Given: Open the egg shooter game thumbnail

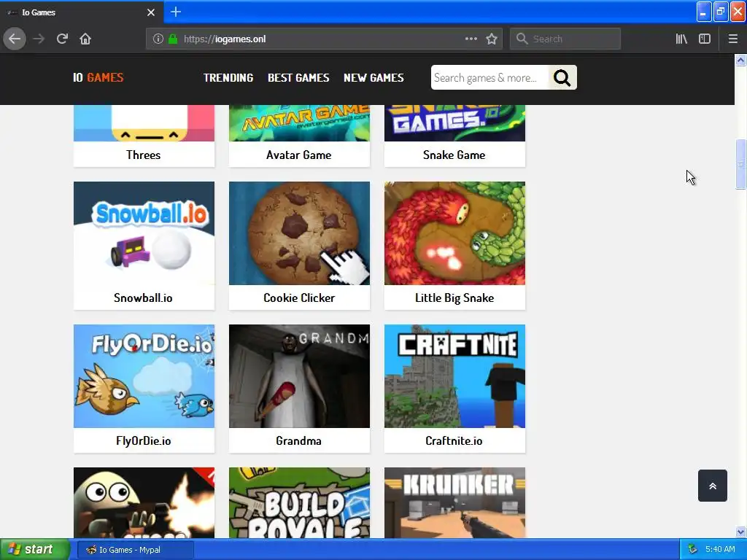Looking at the screenshot, I should click(144, 503).
